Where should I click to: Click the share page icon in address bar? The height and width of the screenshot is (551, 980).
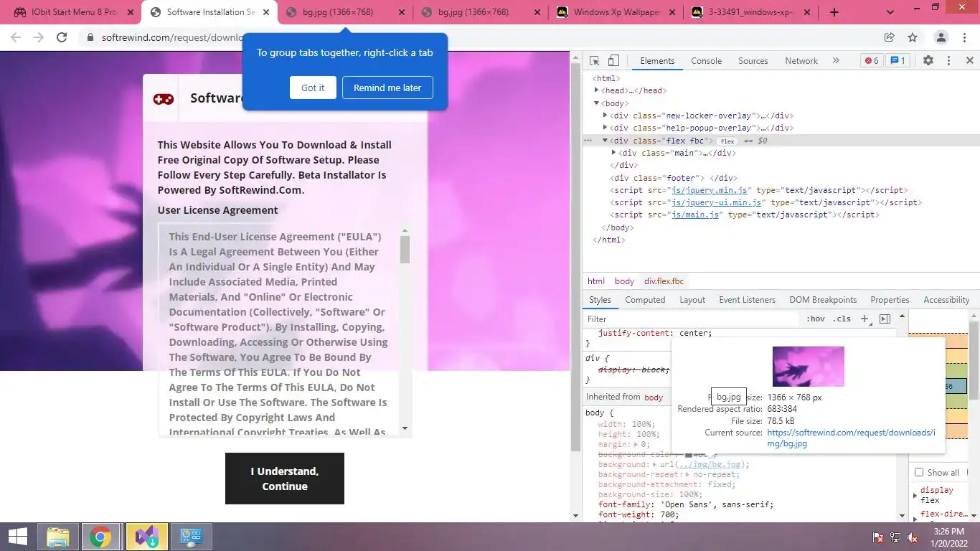click(x=890, y=37)
